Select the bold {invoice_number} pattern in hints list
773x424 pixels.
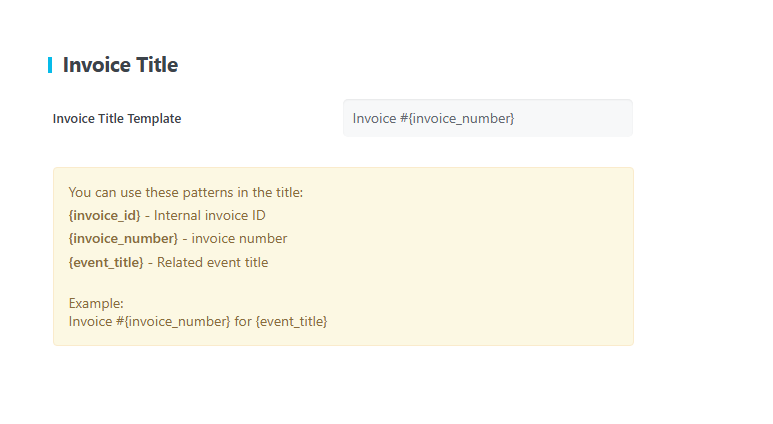point(123,239)
